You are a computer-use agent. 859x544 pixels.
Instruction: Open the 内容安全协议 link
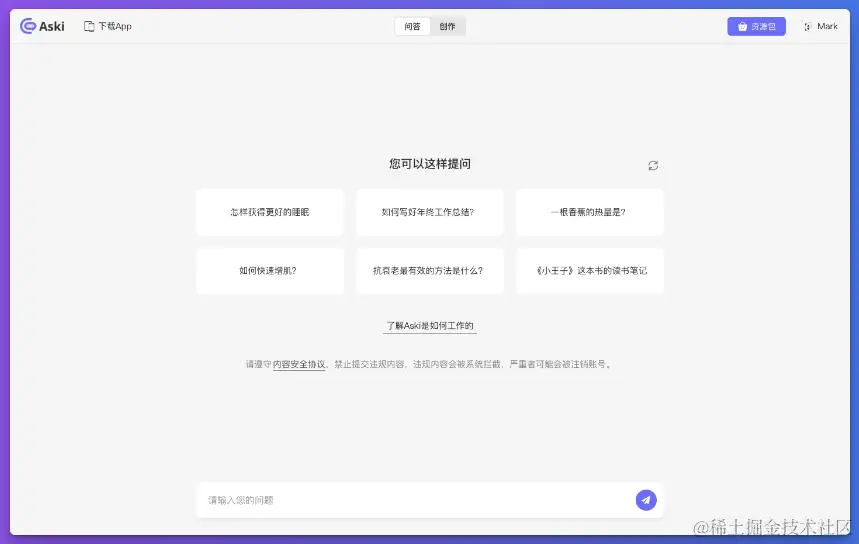[x=299, y=364]
